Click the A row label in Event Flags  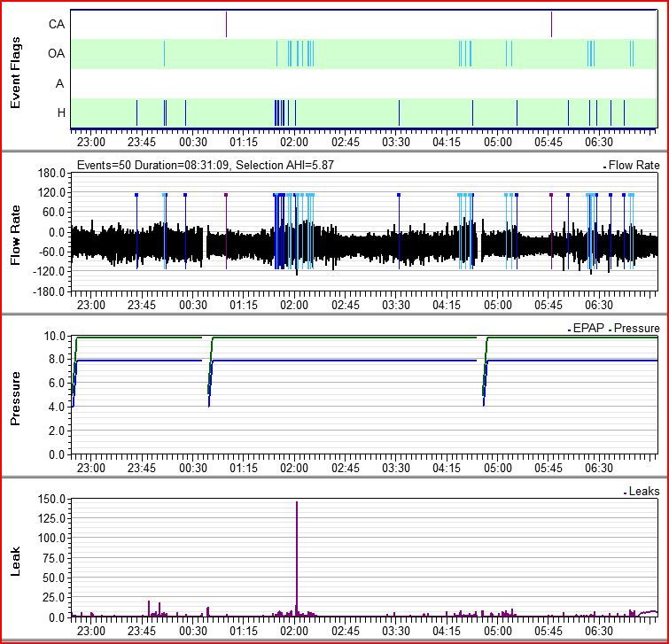(x=59, y=83)
